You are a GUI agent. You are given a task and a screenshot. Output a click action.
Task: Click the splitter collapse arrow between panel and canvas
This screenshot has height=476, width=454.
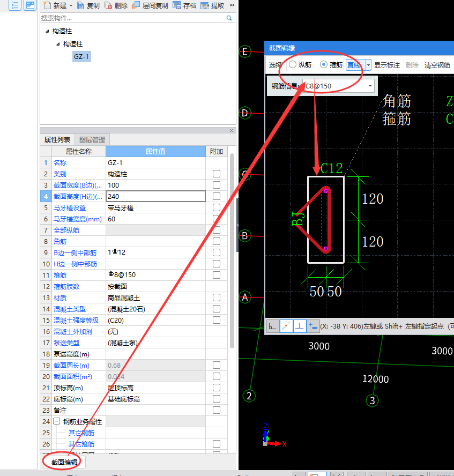coord(237,225)
